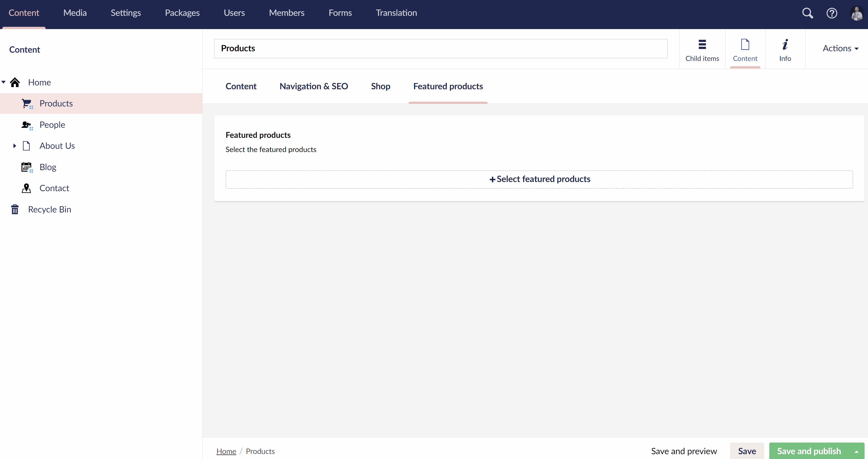This screenshot has height=459, width=868.
Task: Select Contact in the content tree
Action: click(x=54, y=188)
